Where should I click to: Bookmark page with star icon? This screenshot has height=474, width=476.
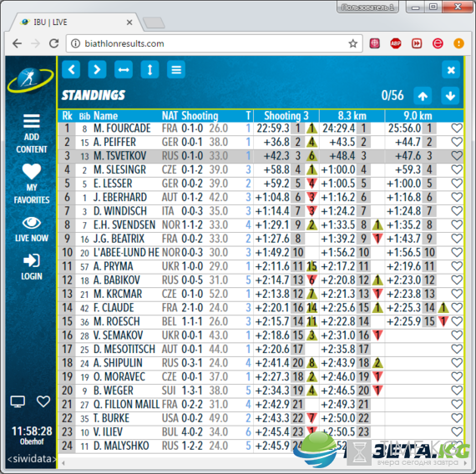[x=352, y=43]
